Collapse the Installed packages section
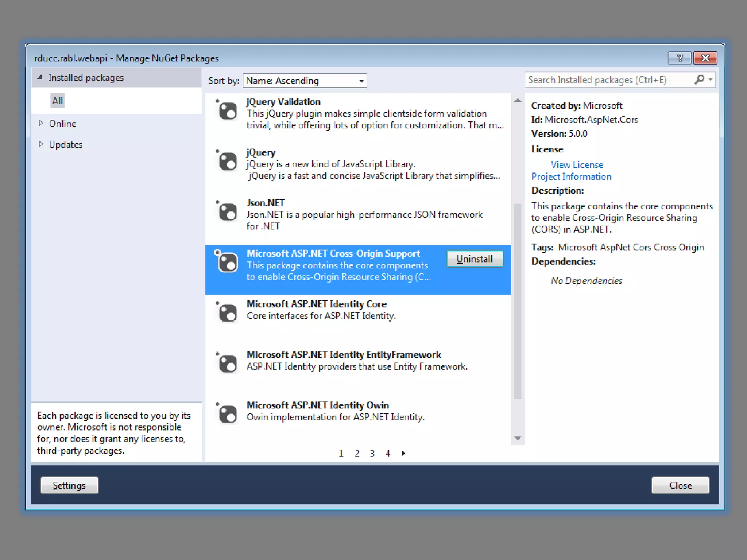 pyautogui.click(x=40, y=77)
